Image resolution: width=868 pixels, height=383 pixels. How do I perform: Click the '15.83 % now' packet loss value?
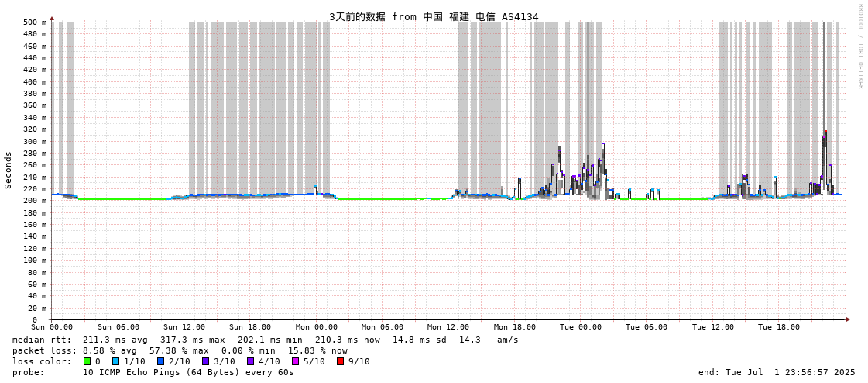(x=317, y=350)
